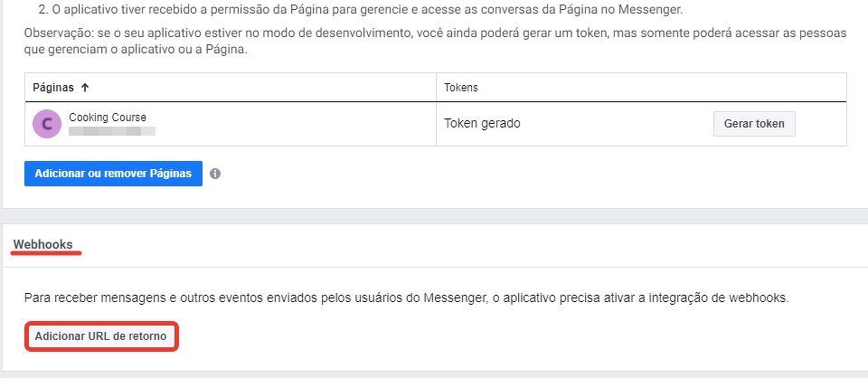Select the Cooking Course page name

[108, 118]
